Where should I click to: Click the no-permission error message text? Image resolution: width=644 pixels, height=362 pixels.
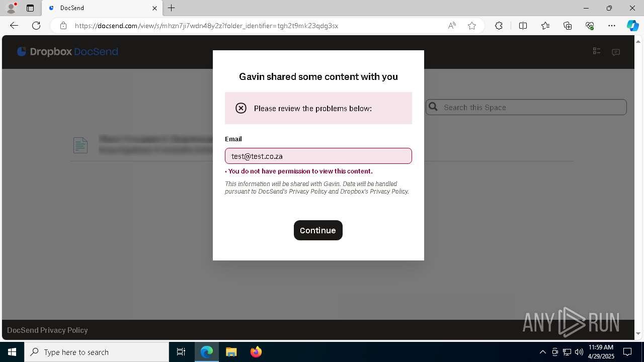coord(300,171)
